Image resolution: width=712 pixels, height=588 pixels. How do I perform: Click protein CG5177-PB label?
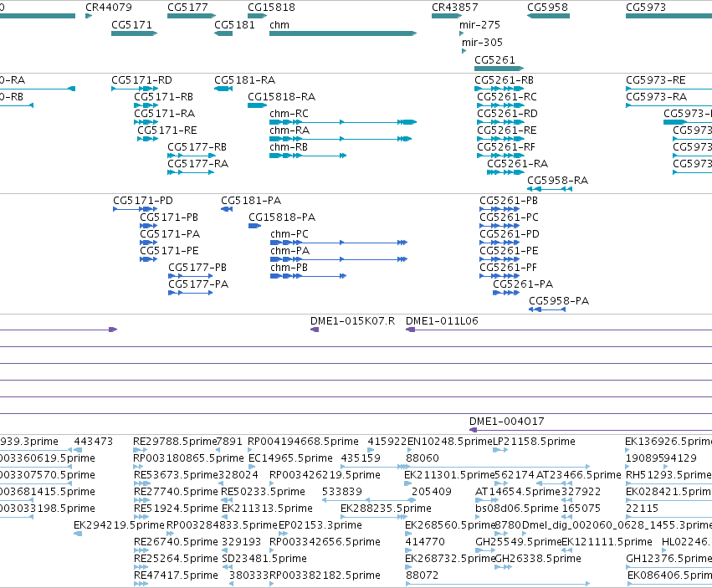point(197,268)
